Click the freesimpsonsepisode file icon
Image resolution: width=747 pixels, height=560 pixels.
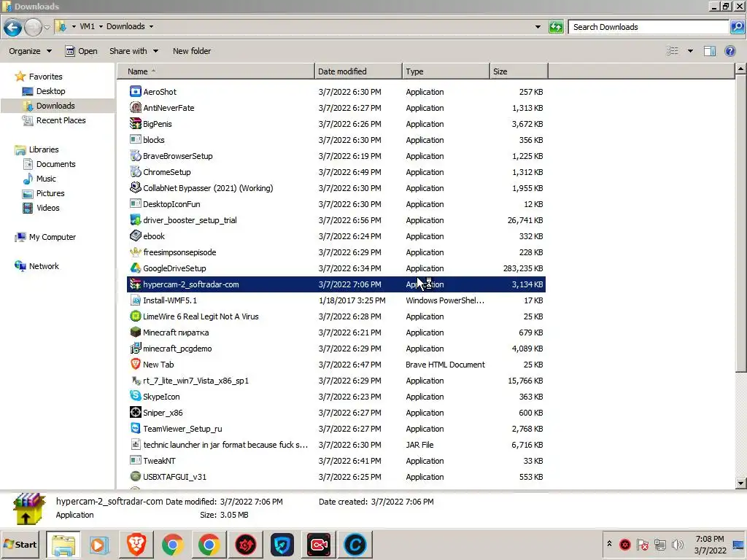[135, 252]
